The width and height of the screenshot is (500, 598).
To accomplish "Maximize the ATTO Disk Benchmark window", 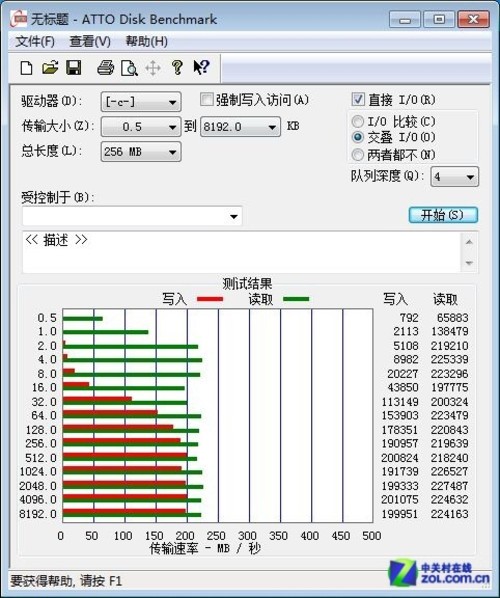I will click(x=439, y=19).
